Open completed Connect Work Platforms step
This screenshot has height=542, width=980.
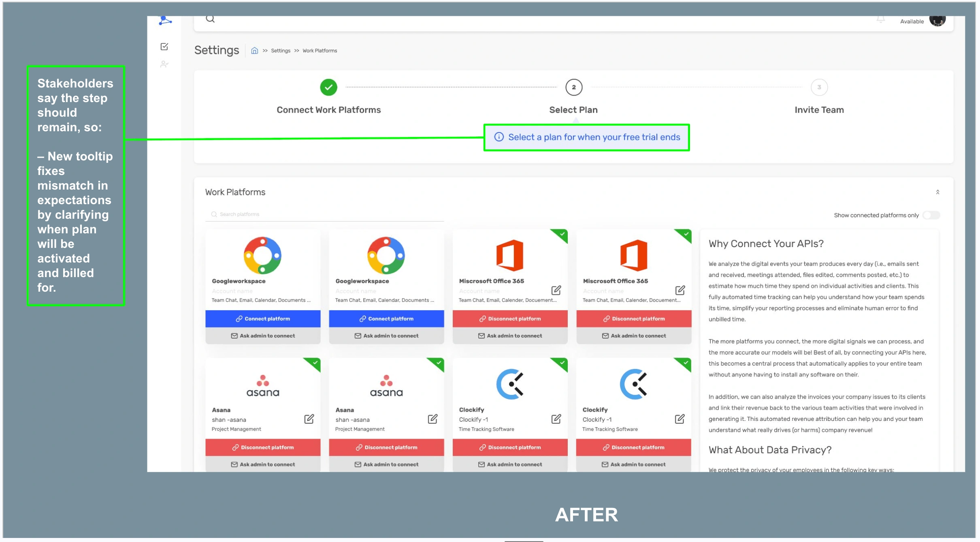(x=328, y=87)
